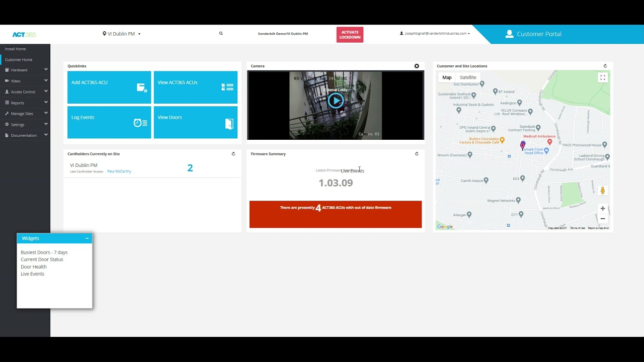This screenshot has width=644, height=362.
Task: Select Current Door Status widget
Action: pos(42,259)
